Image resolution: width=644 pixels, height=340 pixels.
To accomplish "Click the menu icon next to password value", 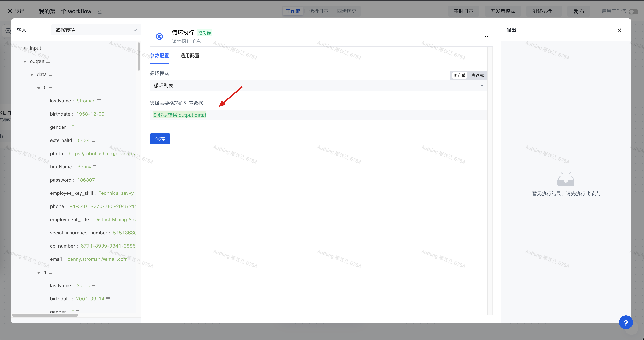I will [98, 180].
